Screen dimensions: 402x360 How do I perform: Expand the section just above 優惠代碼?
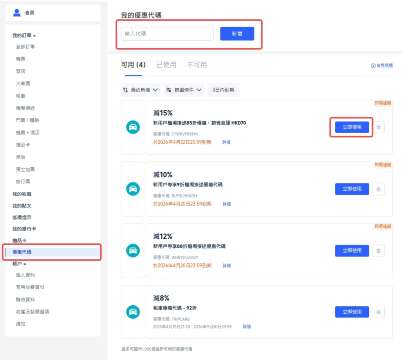(x=19, y=240)
